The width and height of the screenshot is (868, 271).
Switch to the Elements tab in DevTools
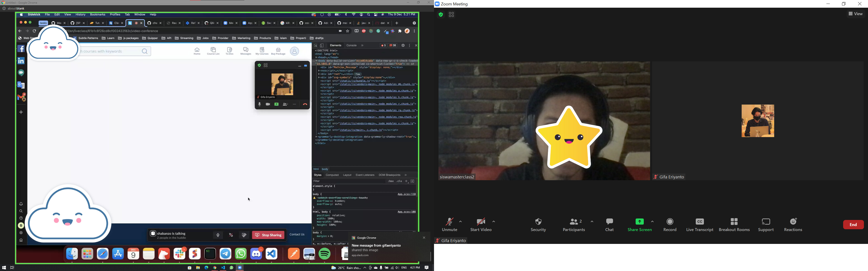point(335,45)
